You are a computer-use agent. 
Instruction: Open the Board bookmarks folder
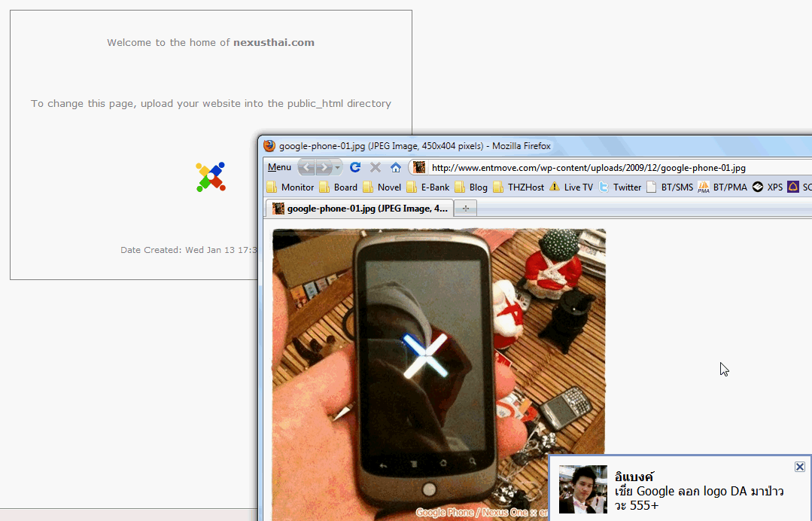click(x=339, y=187)
